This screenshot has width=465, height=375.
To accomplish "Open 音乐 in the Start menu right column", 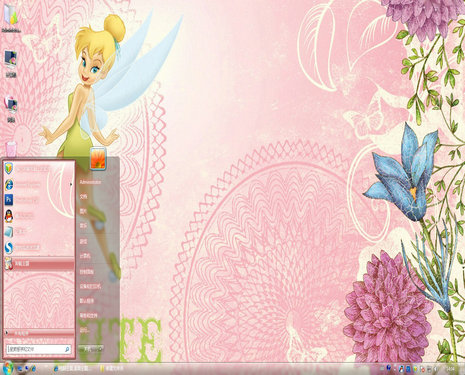I will point(83,226).
